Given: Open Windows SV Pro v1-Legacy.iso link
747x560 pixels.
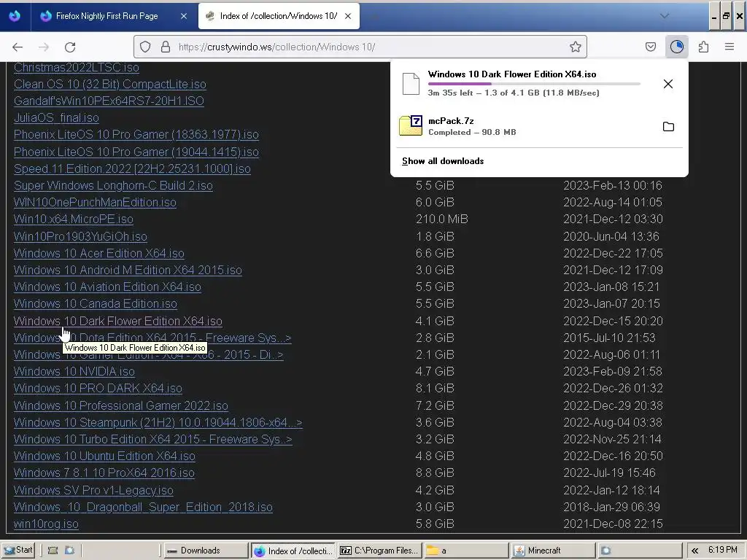Looking at the screenshot, I should coord(93,490).
